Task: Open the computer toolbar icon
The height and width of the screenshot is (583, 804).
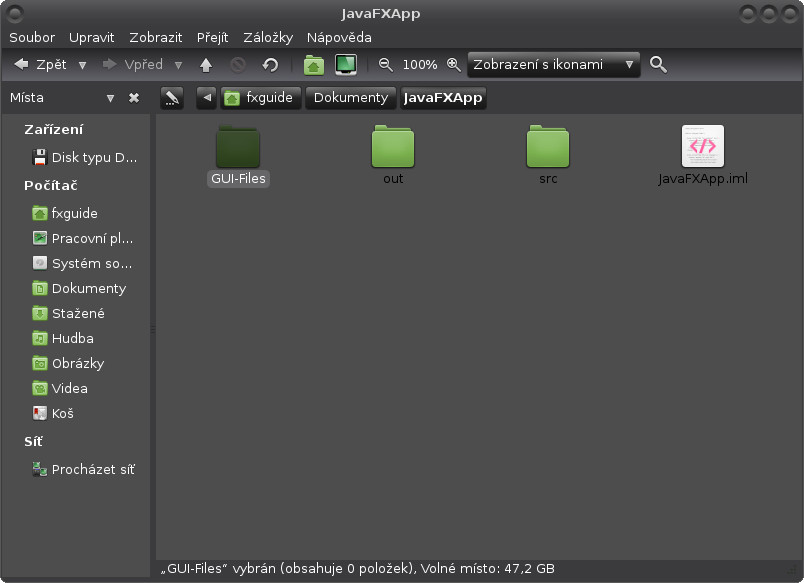Action: 346,65
